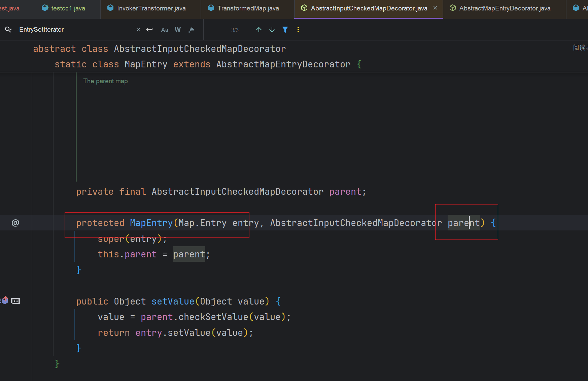Open the InvokerTransformer.java tab
This screenshot has height=381, width=588.
(x=151, y=8)
